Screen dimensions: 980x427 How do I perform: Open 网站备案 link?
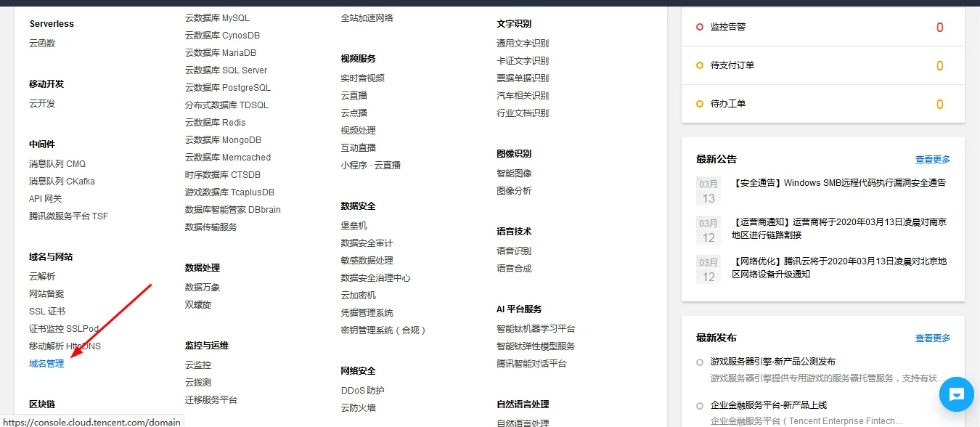(x=46, y=294)
